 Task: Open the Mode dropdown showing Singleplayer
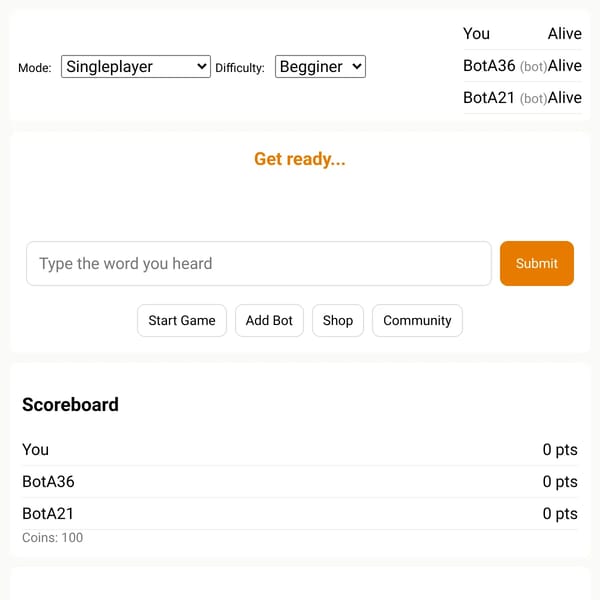point(136,67)
